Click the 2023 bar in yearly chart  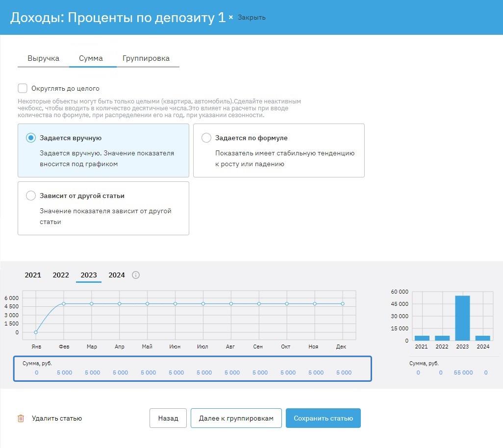[462, 318]
